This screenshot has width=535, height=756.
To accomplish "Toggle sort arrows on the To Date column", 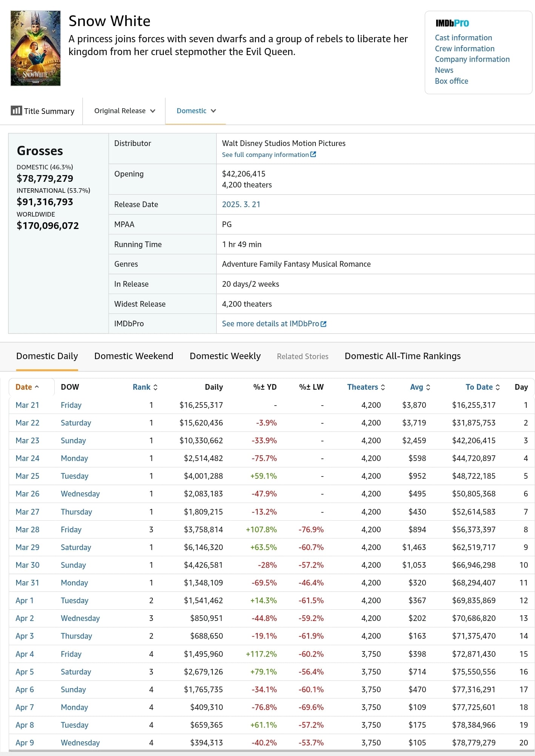I will 498,387.
